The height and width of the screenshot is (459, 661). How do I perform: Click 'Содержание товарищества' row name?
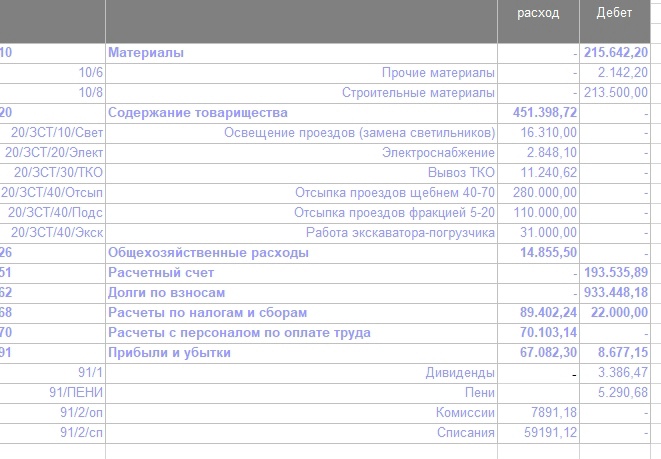(198, 113)
